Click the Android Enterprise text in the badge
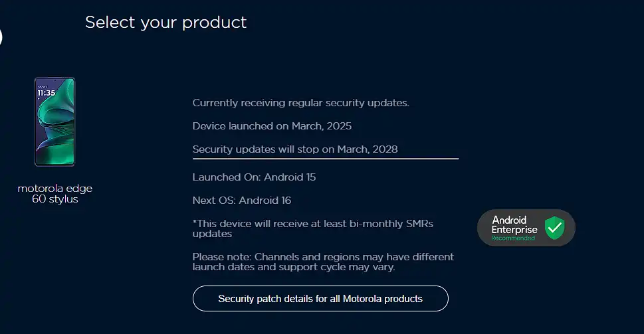The width and height of the screenshot is (644, 334). pos(514,225)
